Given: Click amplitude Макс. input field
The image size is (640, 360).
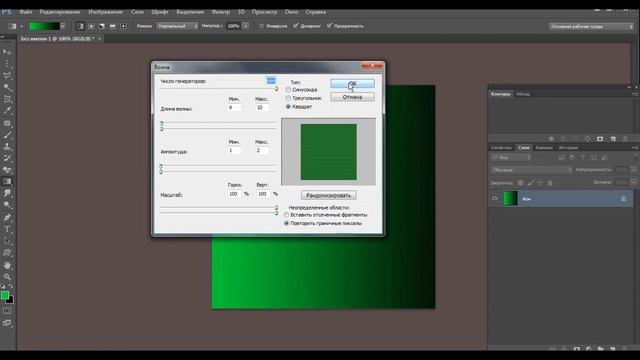Looking at the screenshot, I should click(262, 151).
